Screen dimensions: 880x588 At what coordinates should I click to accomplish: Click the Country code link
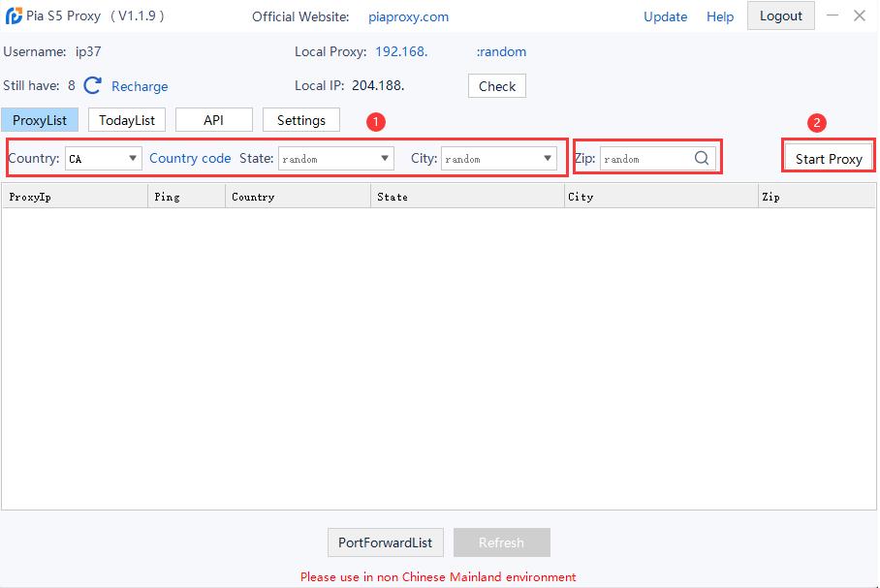tap(190, 158)
